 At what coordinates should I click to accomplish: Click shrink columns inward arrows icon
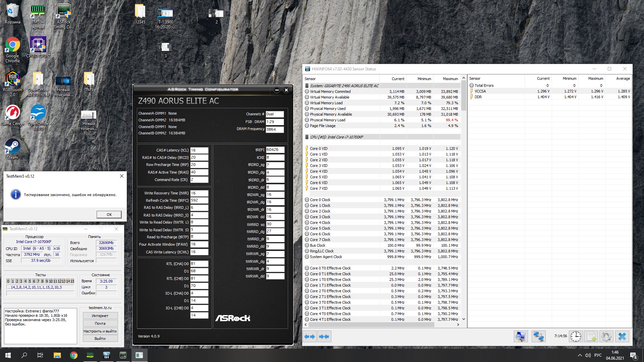(x=324, y=336)
